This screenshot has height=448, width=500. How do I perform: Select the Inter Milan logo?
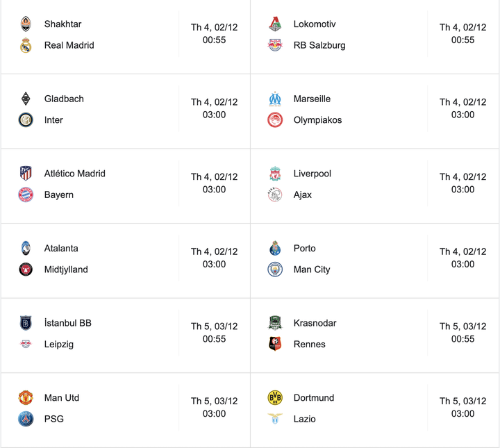(x=26, y=120)
